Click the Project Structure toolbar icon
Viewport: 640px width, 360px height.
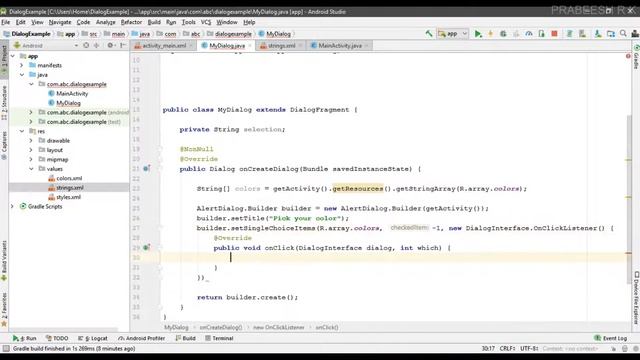pos(611,34)
